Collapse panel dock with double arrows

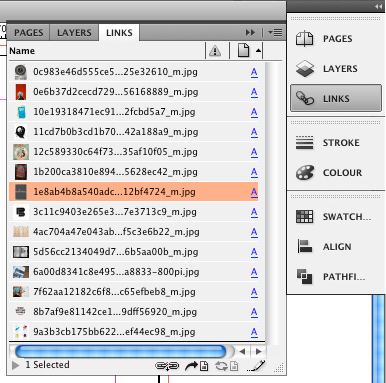point(378,6)
